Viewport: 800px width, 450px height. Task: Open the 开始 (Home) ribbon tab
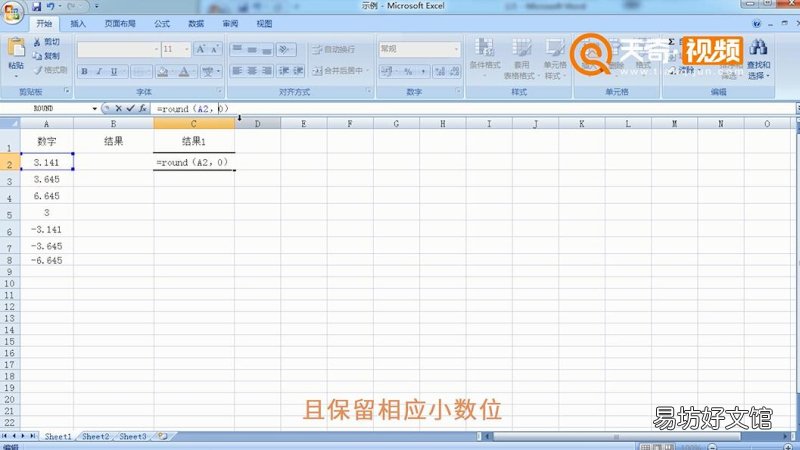click(x=44, y=23)
